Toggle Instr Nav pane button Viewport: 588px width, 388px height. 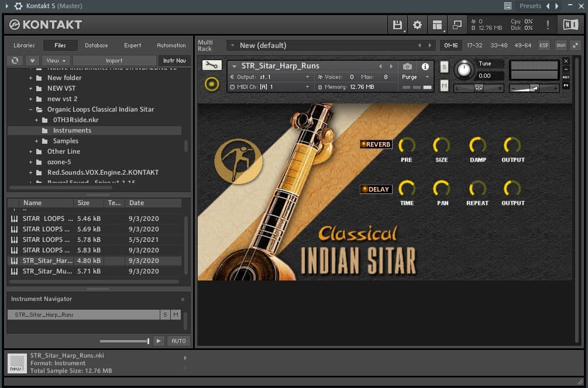click(174, 60)
